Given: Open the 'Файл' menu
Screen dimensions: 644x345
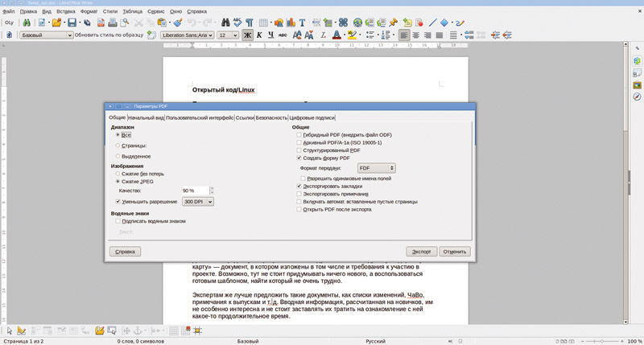Looking at the screenshot, I should (x=8, y=11).
